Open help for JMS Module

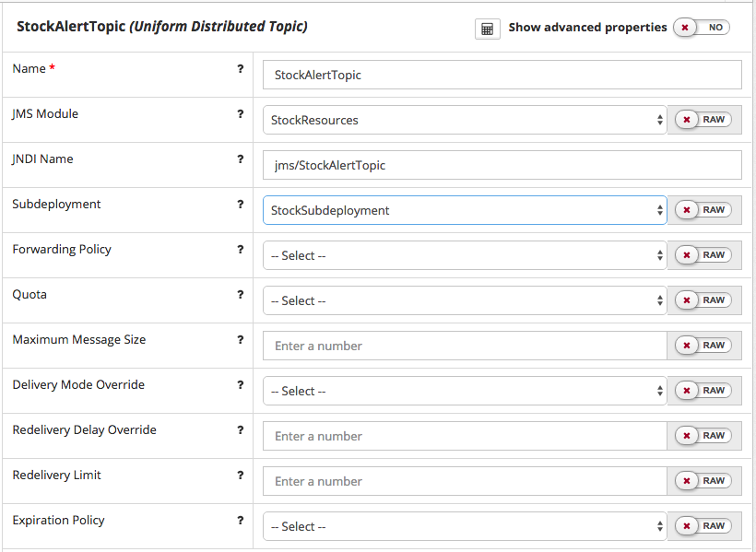(241, 114)
